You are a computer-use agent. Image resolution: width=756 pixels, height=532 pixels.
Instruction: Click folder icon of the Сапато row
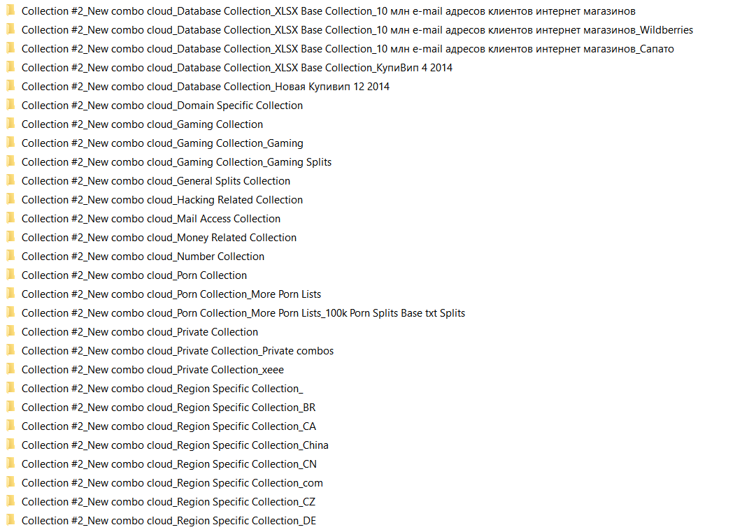coord(10,48)
